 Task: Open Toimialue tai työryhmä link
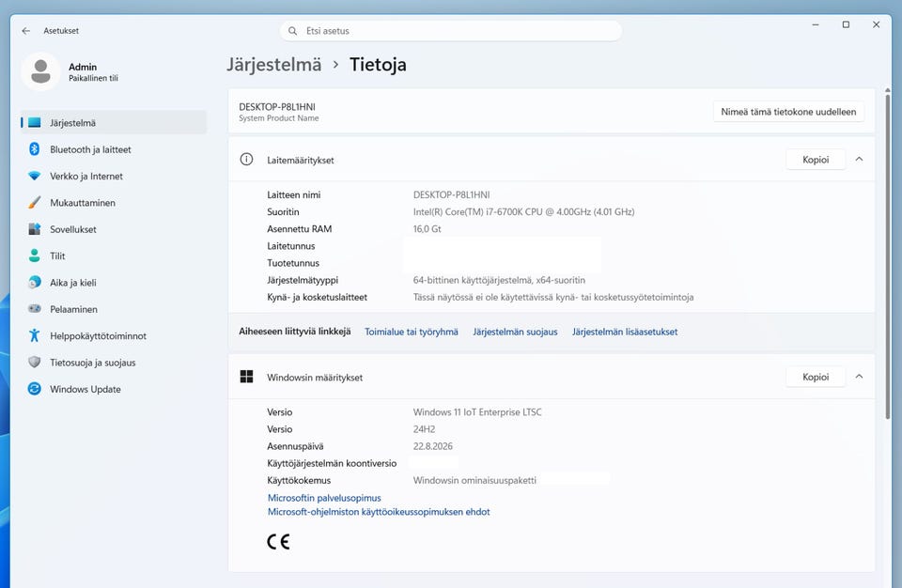[412, 332]
